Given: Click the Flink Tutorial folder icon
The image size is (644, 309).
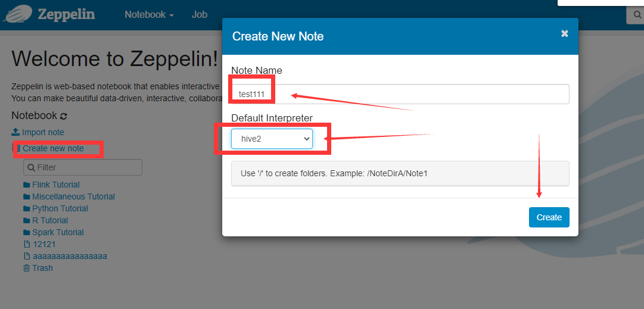Looking at the screenshot, I should coord(27,185).
